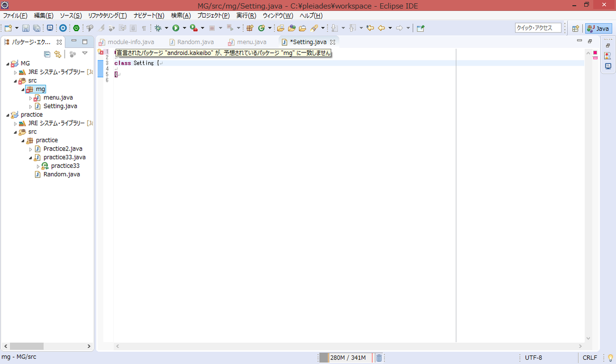Viewport: 616px width, 364px height.
Task: Click the New Java Package icon
Action: tap(250, 28)
